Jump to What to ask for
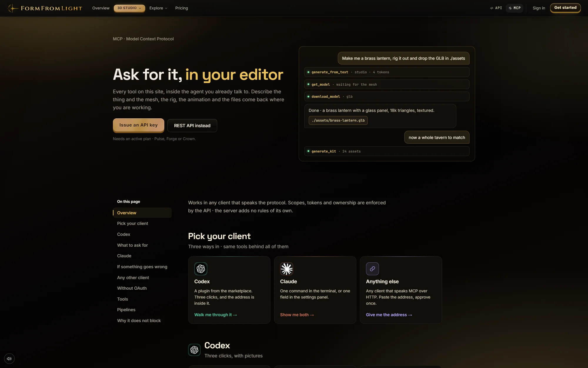588x368 pixels. click(132, 245)
